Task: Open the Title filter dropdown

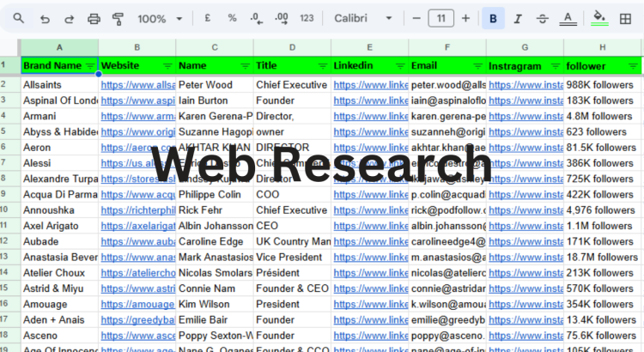Action: coord(323,66)
